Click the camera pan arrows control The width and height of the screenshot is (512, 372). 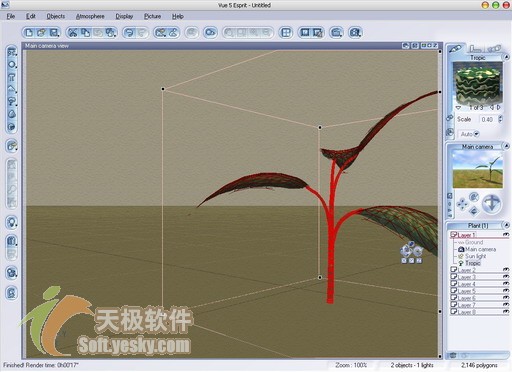tap(462, 204)
